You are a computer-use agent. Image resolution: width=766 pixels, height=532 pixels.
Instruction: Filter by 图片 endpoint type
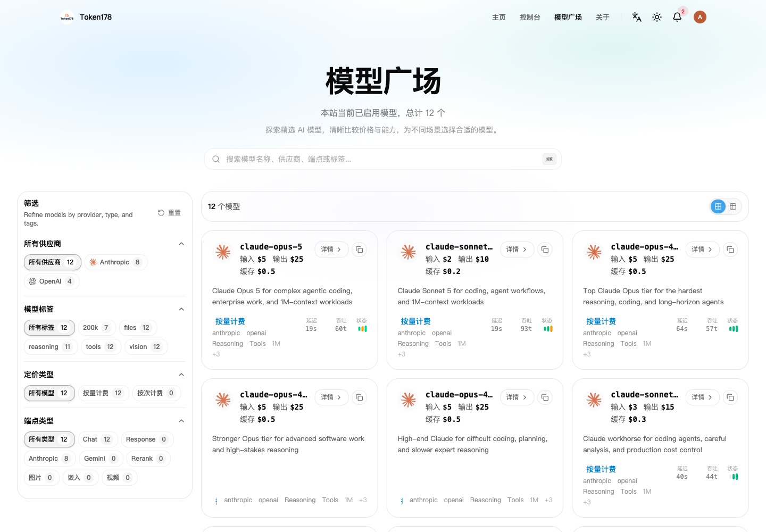(41, 478)
